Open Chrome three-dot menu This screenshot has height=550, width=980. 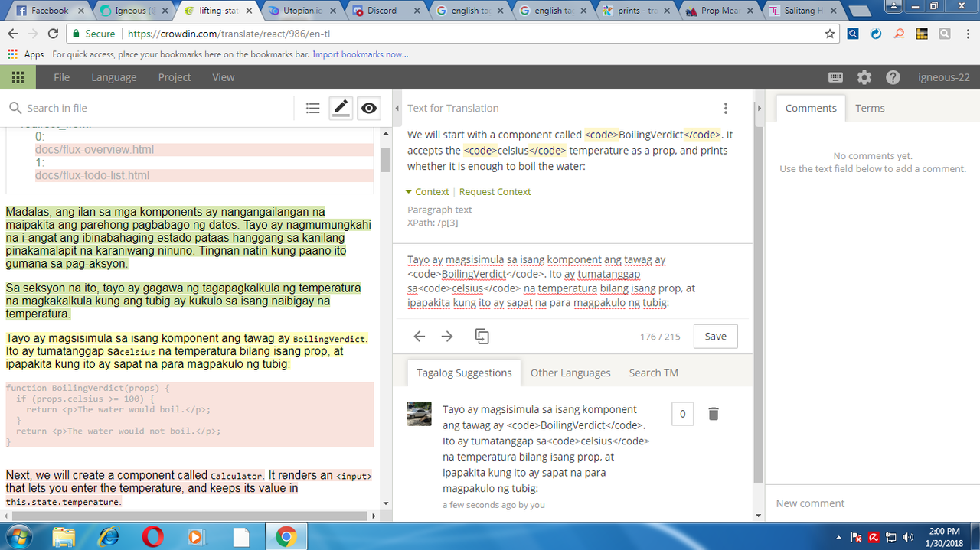[x=968, y=34]
